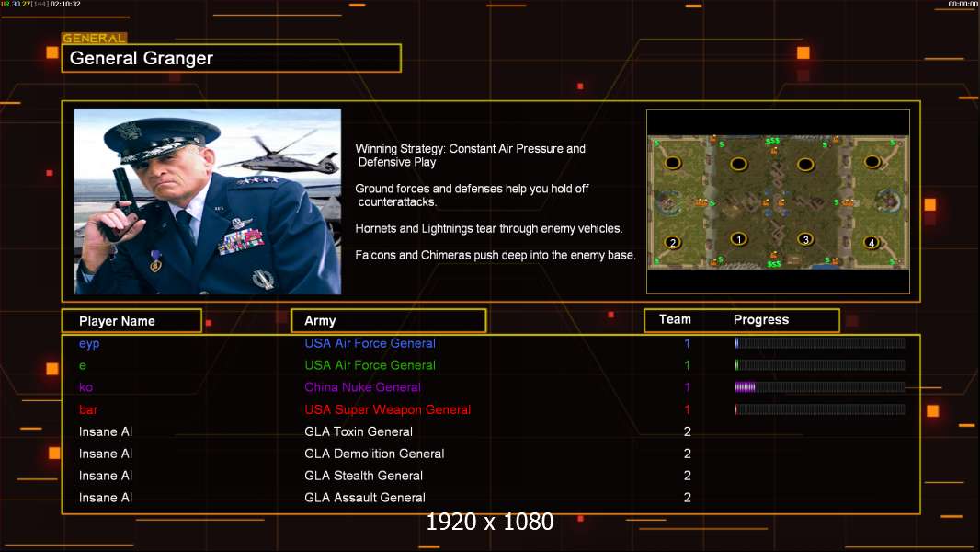Click the Falcons and Chimeras strategy line
The height and width of the screenshot is (552, 980).
coord(496,255)
